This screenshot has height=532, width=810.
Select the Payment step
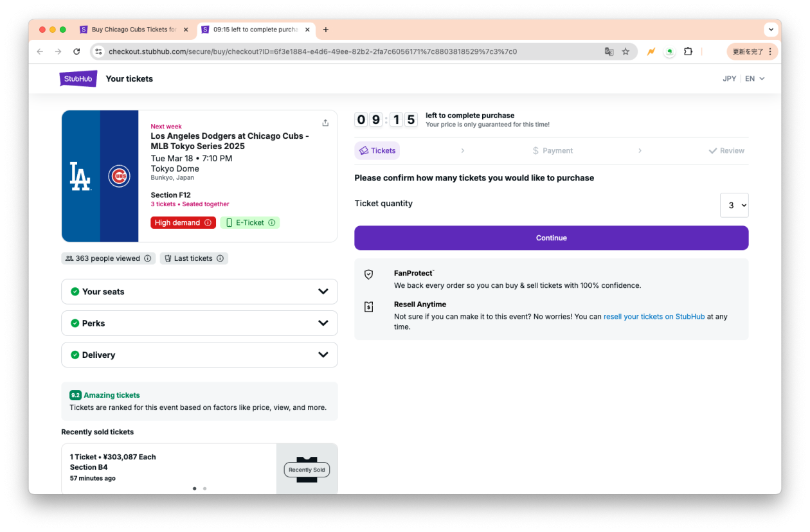pyautogui.click(x=552, y=151)
